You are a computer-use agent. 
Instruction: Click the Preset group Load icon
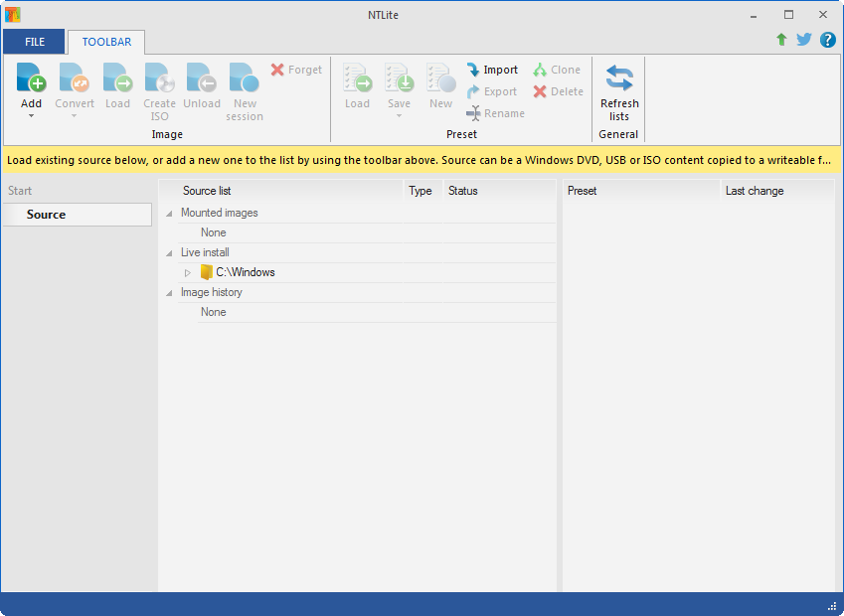point(358,77)
